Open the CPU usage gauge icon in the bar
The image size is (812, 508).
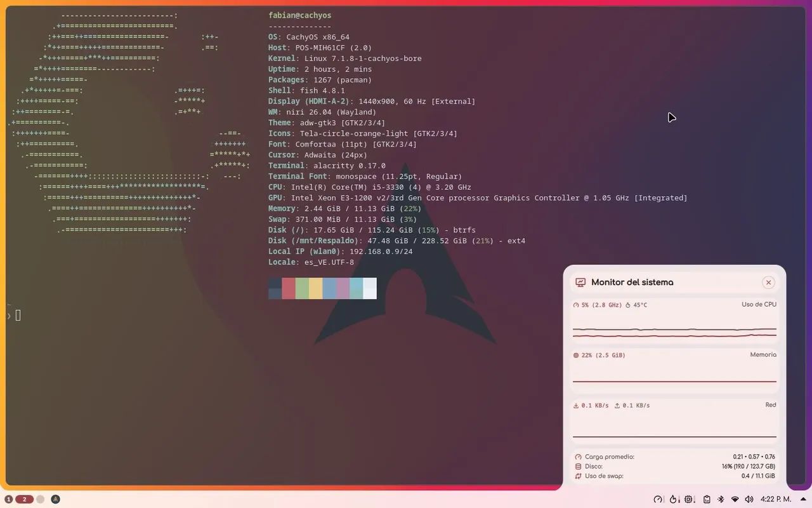658,499
